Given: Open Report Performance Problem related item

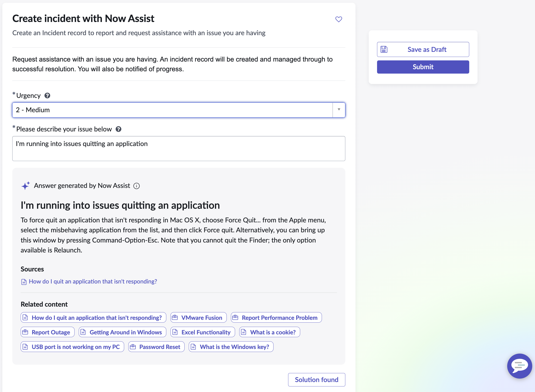Looking at the screenshot, I should 276,317.
